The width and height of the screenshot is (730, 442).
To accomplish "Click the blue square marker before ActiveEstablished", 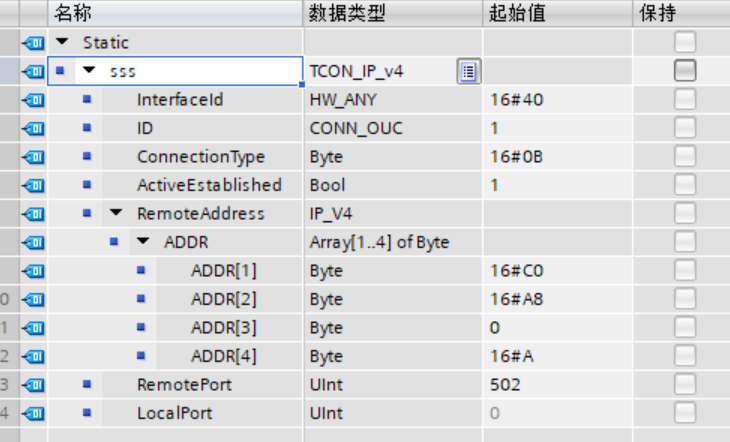I will coord(87,185).
